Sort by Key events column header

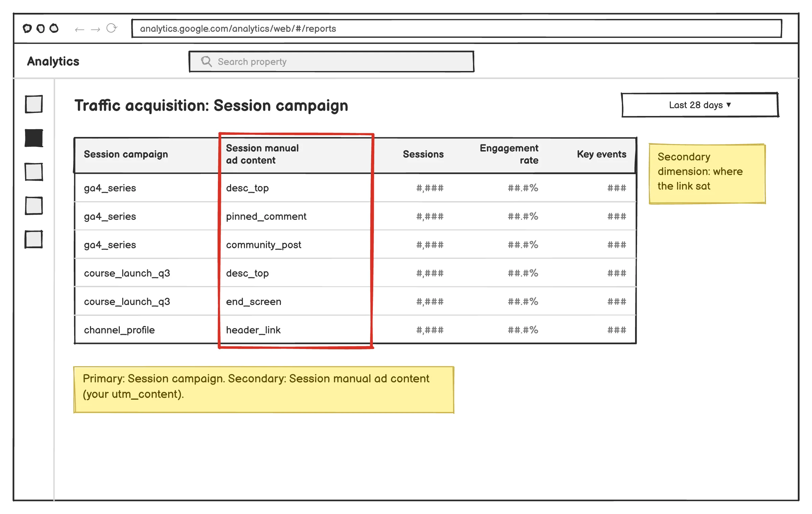point(602,154)
